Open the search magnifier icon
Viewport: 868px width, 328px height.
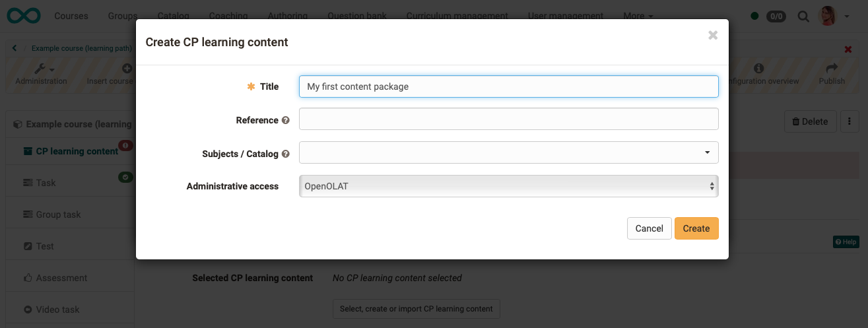click(803, 16)
